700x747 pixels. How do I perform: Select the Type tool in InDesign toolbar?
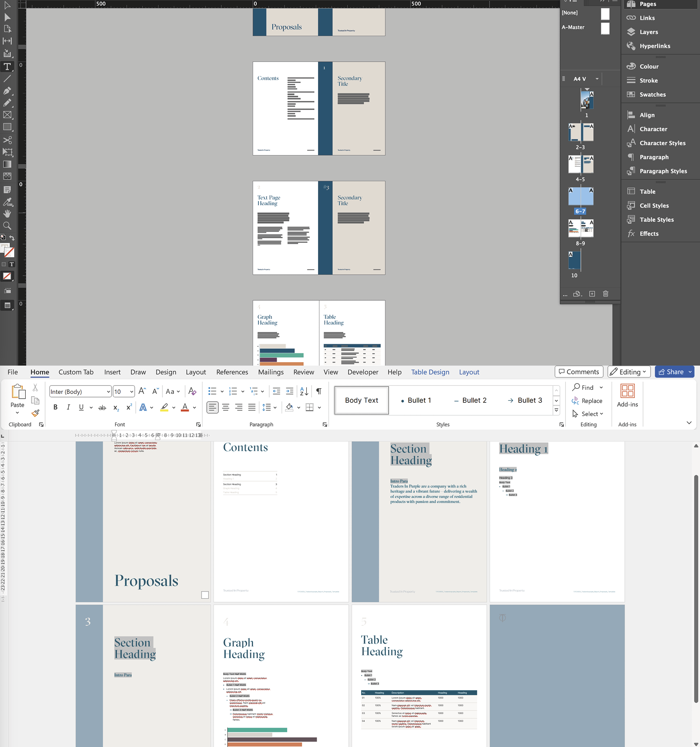point(7,67)
